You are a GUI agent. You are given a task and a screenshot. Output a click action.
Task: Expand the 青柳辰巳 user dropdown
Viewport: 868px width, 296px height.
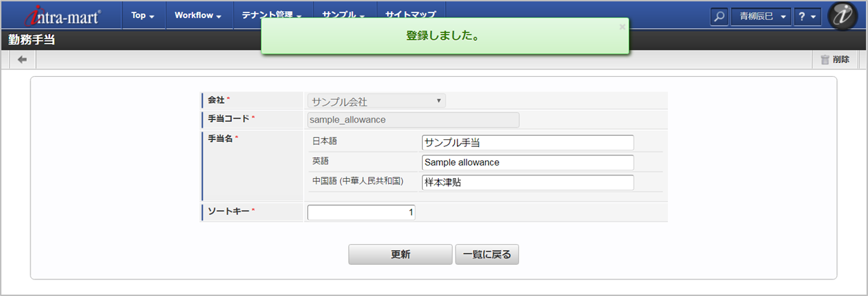coord(761,16)
